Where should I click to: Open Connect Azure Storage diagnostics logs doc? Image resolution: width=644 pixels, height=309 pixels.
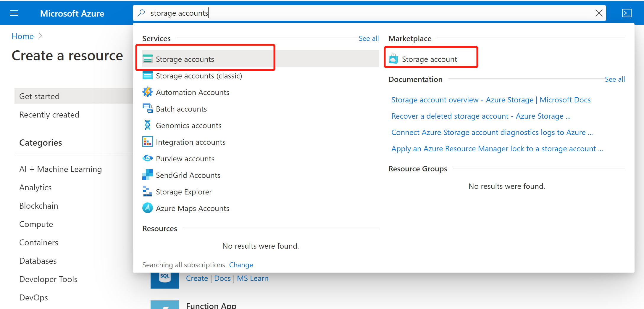tap(492, 132)
